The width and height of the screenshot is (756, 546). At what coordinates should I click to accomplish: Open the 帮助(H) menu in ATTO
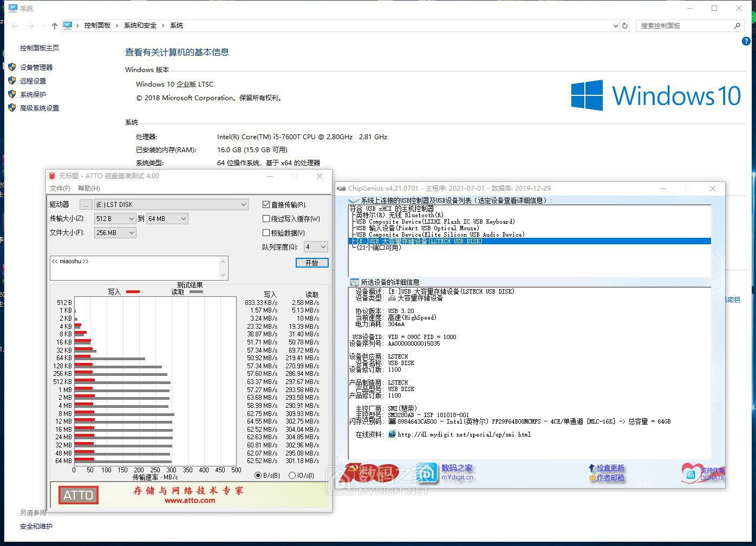tap(89, 188)
